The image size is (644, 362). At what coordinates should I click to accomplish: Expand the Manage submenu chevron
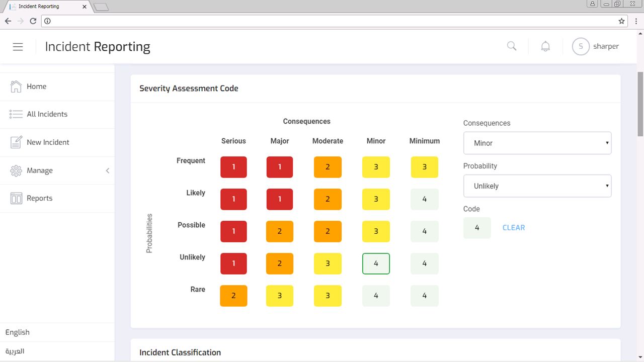107,170
